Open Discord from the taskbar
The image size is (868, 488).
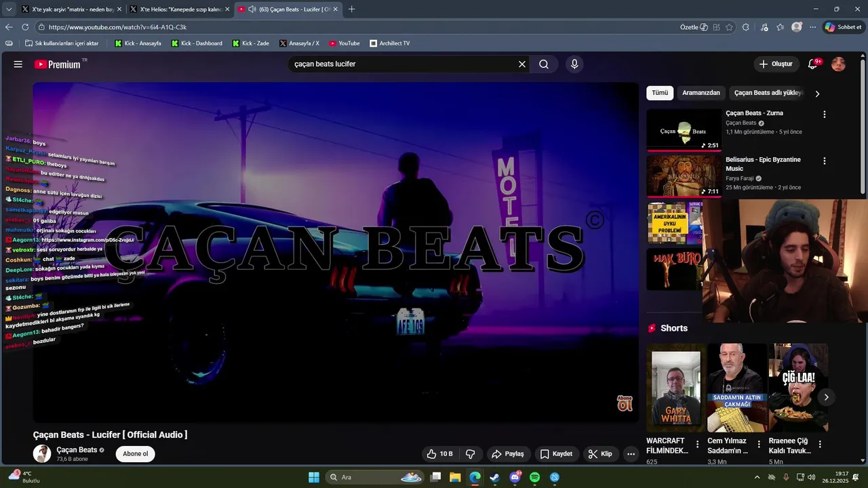515,477
